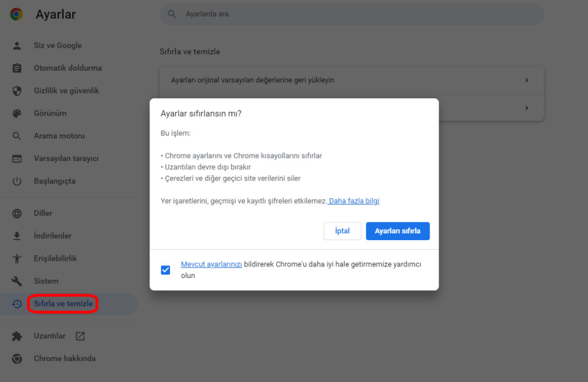The image size is (588, 382).
Task: Click the Ayarlarda ara search field
Action: [352, 14]
